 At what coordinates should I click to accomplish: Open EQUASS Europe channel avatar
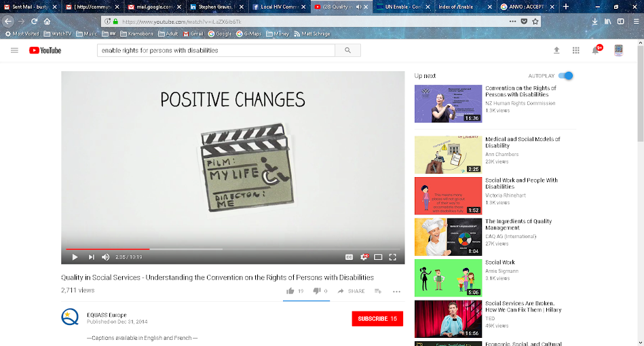click(x=70, y=317)
